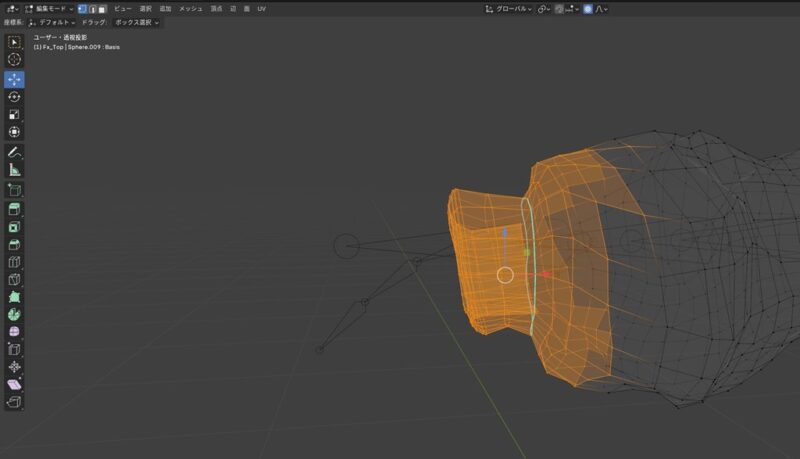Screen dimensions: 800x459
Task: Select the Cursor tool
Action: (x=14, y=59)
